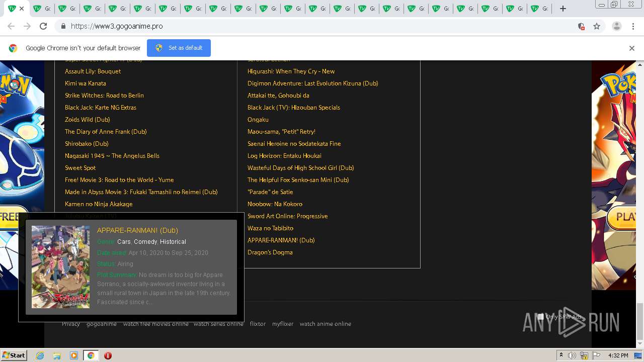Screen dimensions: 644x362
Task: View site information via the padlock
Action: (63, 26)
